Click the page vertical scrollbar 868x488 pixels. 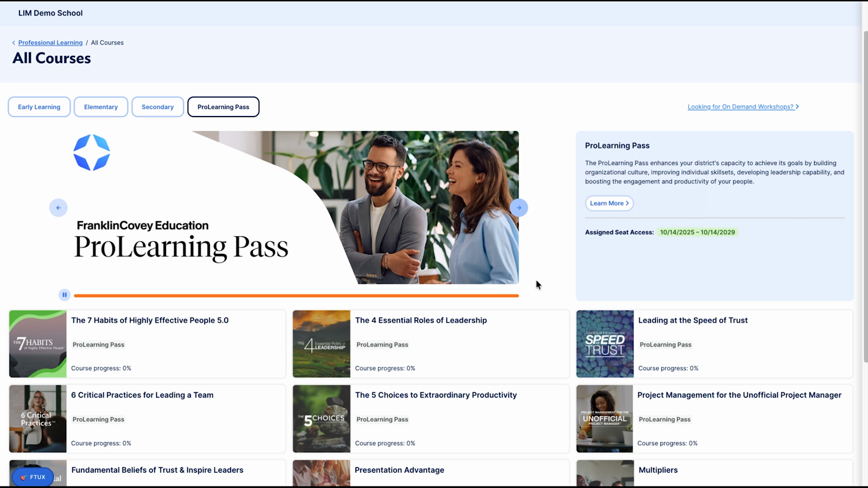pos(865,196)
